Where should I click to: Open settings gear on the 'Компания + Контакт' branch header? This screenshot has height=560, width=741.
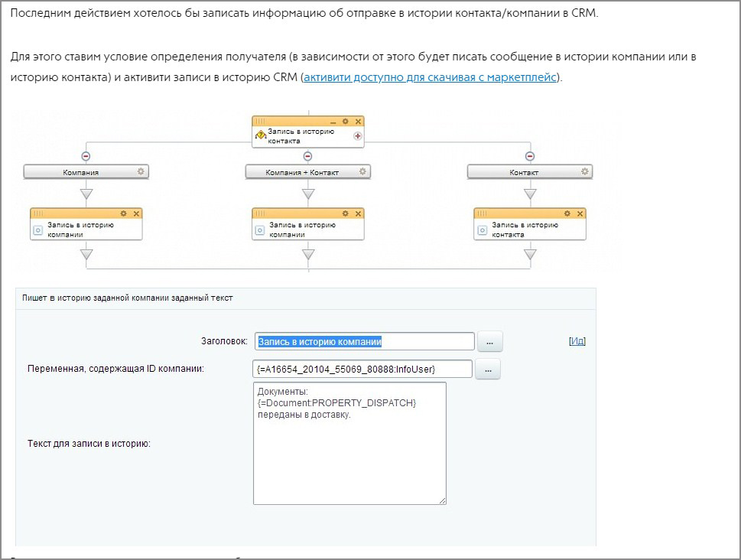coord(362,171)
